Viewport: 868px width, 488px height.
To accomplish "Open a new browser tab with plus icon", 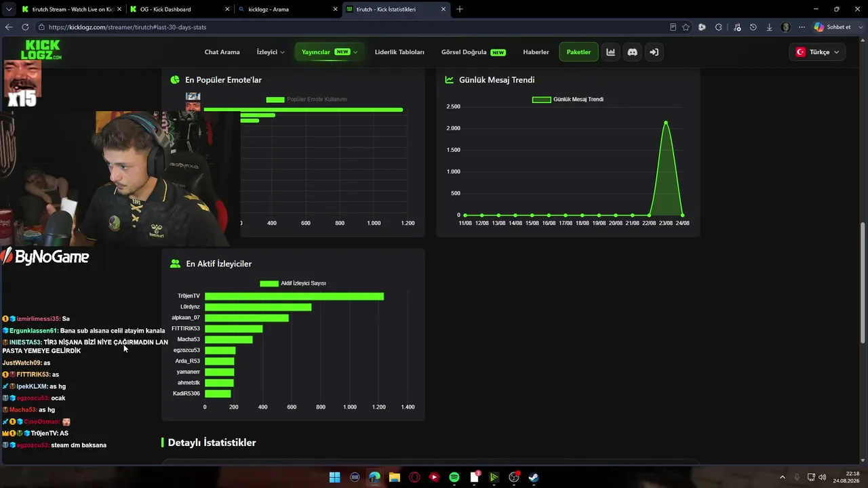I will pos(460,9).
